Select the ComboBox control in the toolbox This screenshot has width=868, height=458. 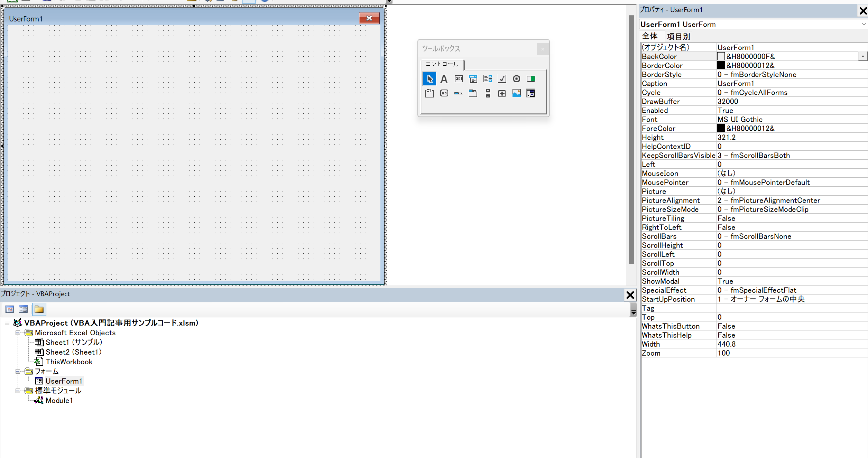[x=473, y=78]
